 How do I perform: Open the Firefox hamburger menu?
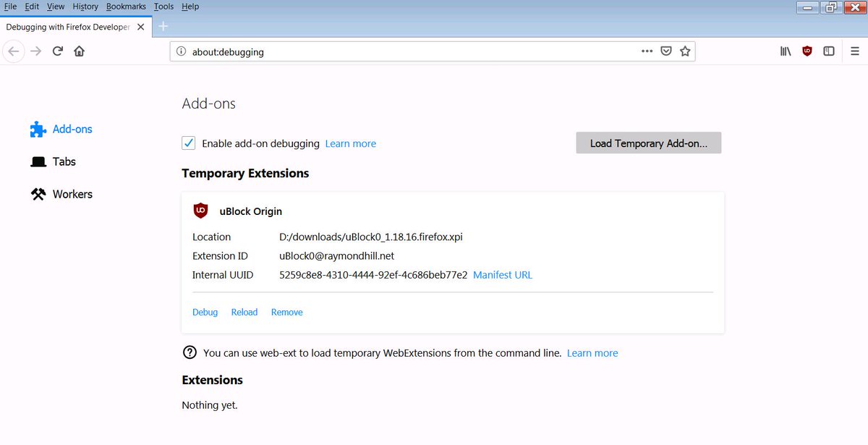854,51
